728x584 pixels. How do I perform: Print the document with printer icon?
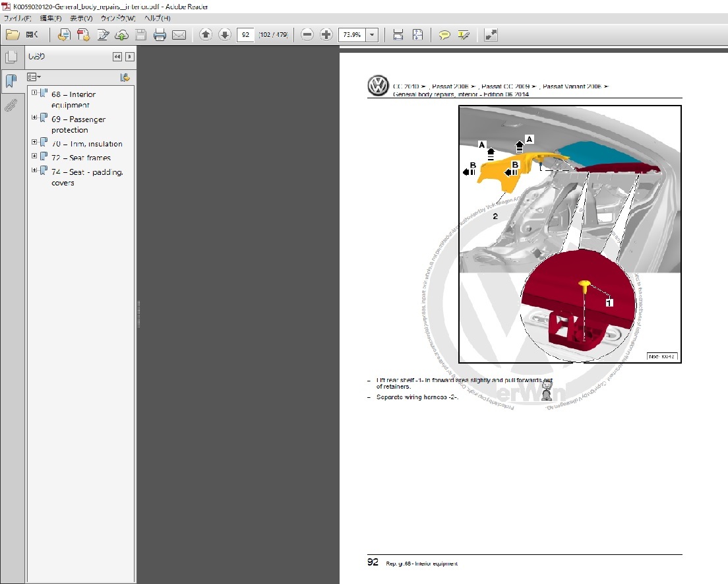(160, 34)
